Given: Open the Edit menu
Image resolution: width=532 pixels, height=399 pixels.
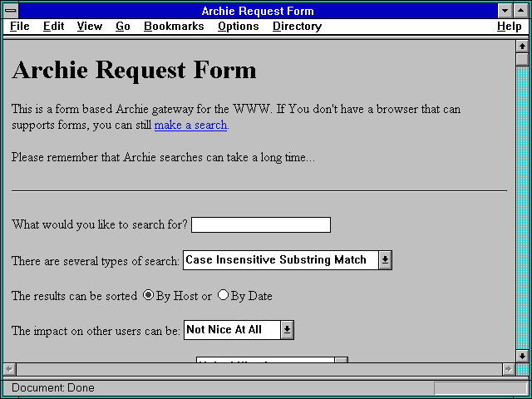Looking at the screenshot, I should 53,27.
